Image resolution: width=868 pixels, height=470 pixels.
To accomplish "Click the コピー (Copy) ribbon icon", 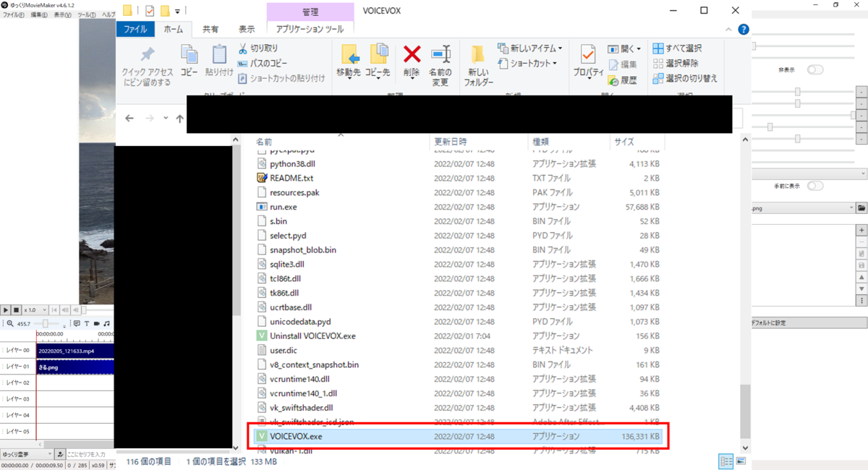I will 190,61.
